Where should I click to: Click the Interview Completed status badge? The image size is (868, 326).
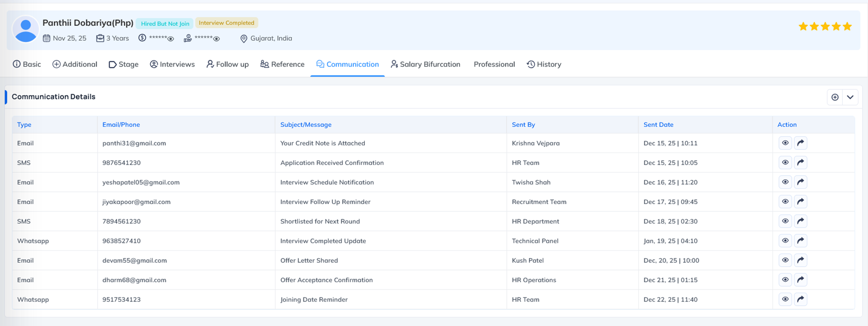226,23
